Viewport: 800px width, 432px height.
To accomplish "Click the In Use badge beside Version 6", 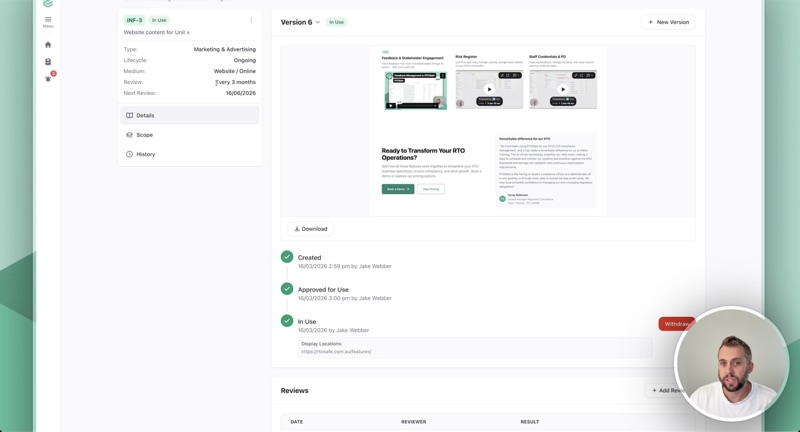I will (x=336, y=22).
